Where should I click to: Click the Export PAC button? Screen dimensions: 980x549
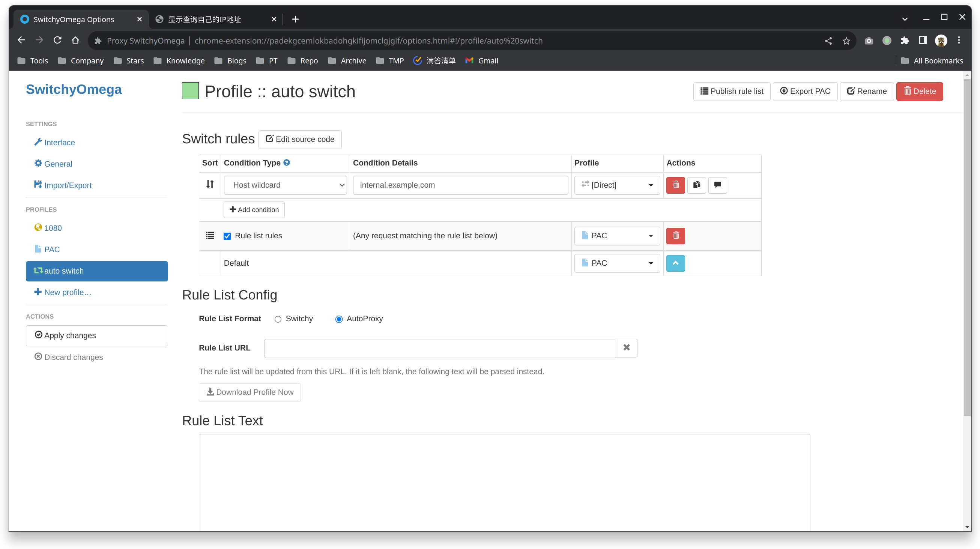pyautogui.click(x=805, y=91)
